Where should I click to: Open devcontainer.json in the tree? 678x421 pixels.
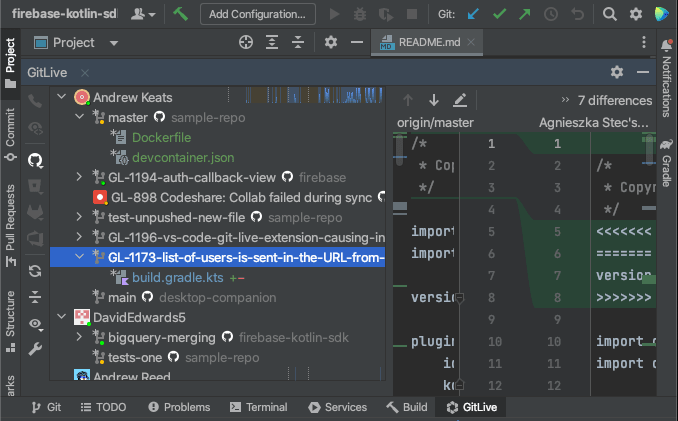183,157
